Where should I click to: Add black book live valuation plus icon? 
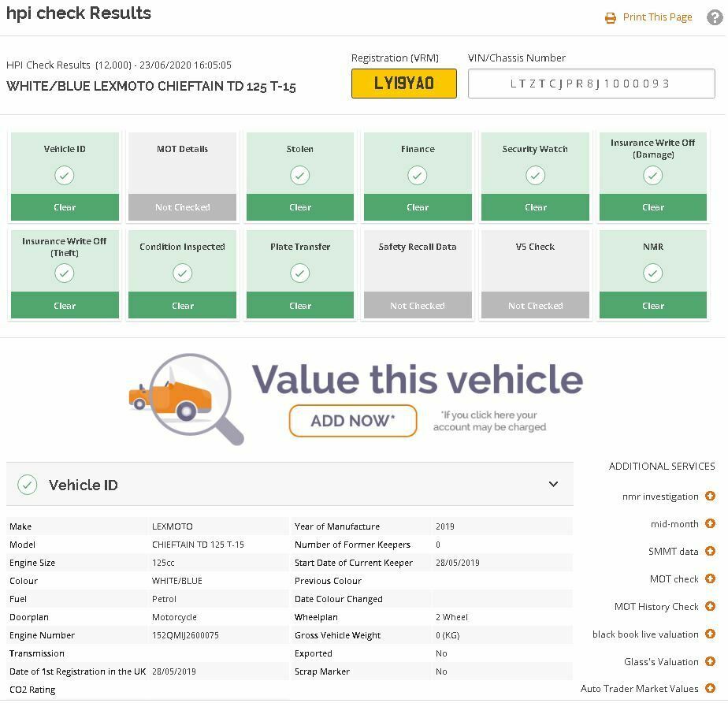pyautogui.click(x=710, y=634)
